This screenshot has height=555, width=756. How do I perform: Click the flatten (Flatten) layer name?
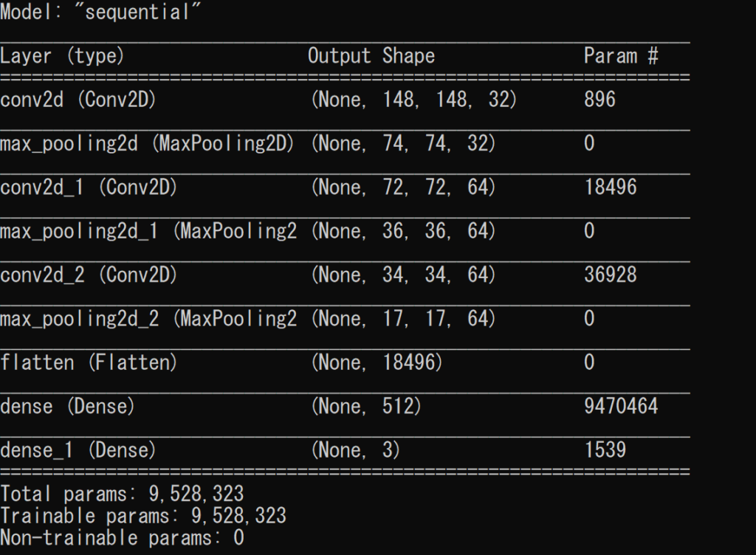pos(89,363)
